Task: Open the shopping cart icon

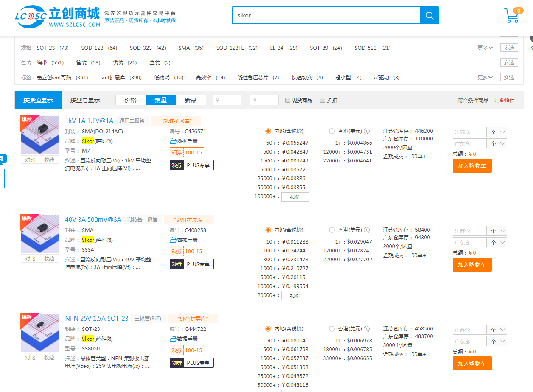Action: (x=511, y=16)
